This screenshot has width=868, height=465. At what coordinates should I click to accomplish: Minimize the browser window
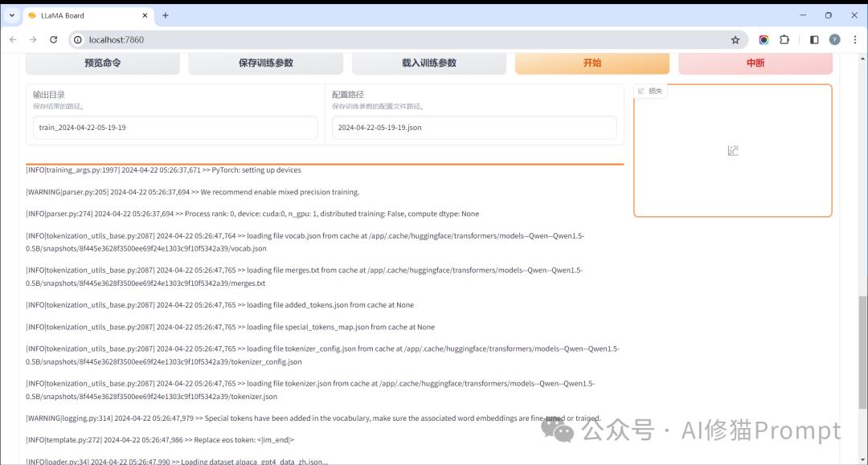[803, 15]
